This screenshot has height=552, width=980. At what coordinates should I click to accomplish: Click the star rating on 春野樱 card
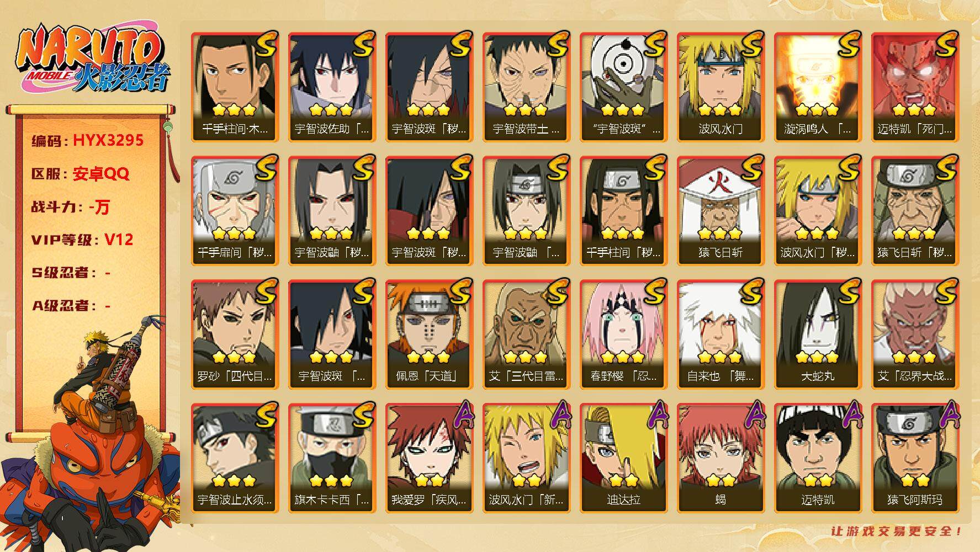pos(623,358)
